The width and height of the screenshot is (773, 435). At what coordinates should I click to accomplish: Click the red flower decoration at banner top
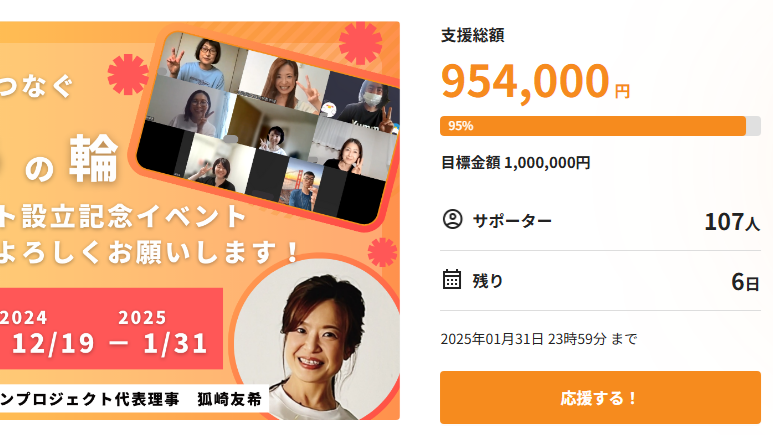point(360,43)
